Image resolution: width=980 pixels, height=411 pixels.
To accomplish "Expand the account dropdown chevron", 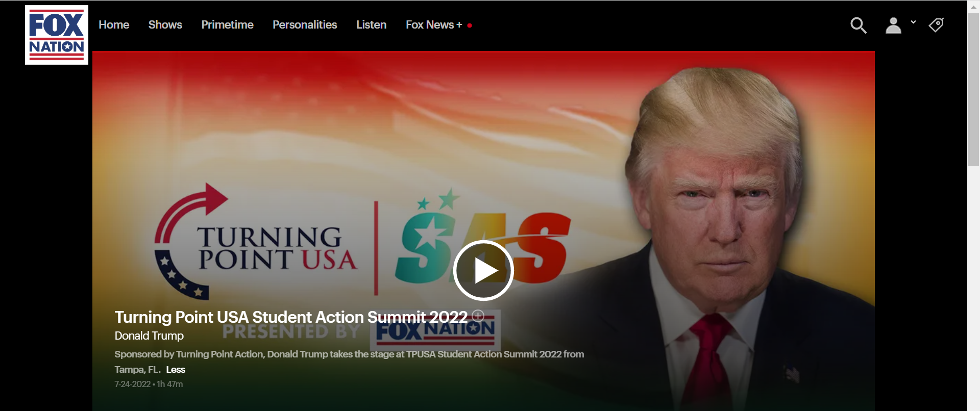I will point(913,22).
